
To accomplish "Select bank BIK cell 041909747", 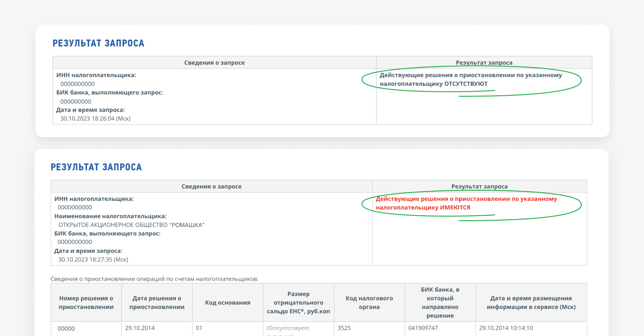I will 423,328.
